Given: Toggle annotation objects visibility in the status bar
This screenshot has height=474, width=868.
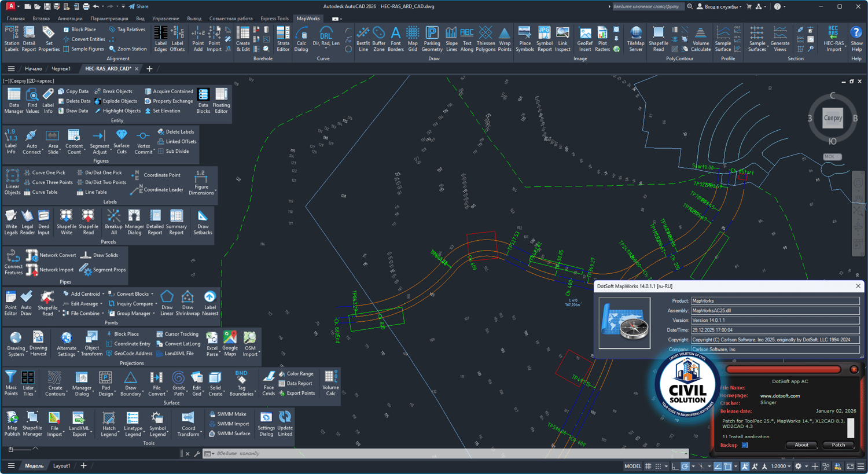Looking at the screenshot, I should 745,466.
